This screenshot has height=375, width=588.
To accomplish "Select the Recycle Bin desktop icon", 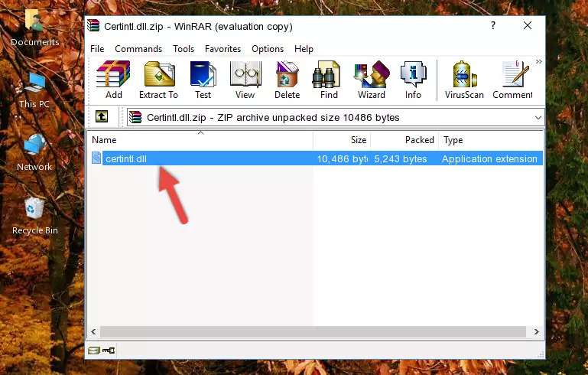I will click(x=35, y=216).
